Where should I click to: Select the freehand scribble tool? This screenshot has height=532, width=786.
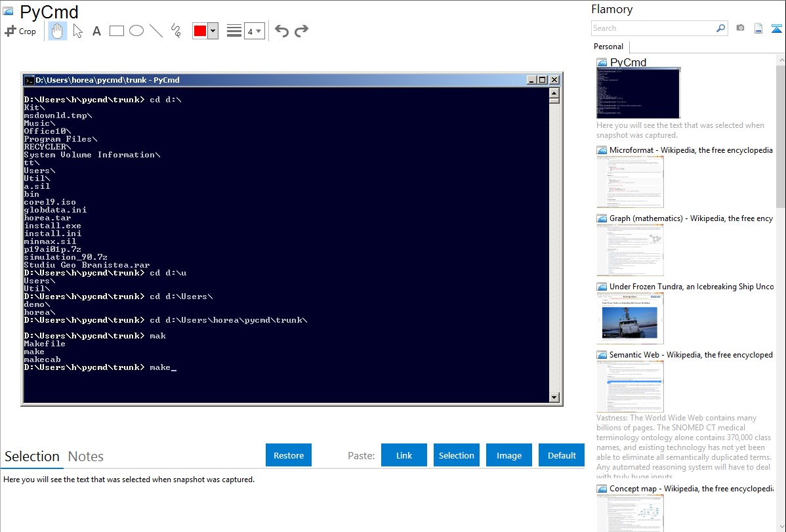click(176, 31)
